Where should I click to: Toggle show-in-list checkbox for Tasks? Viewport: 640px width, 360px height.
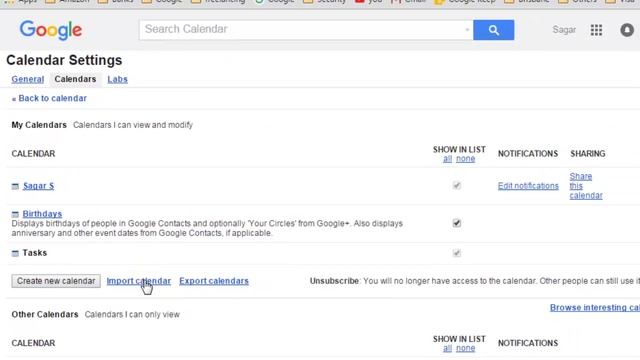click(x=457, y=253)
